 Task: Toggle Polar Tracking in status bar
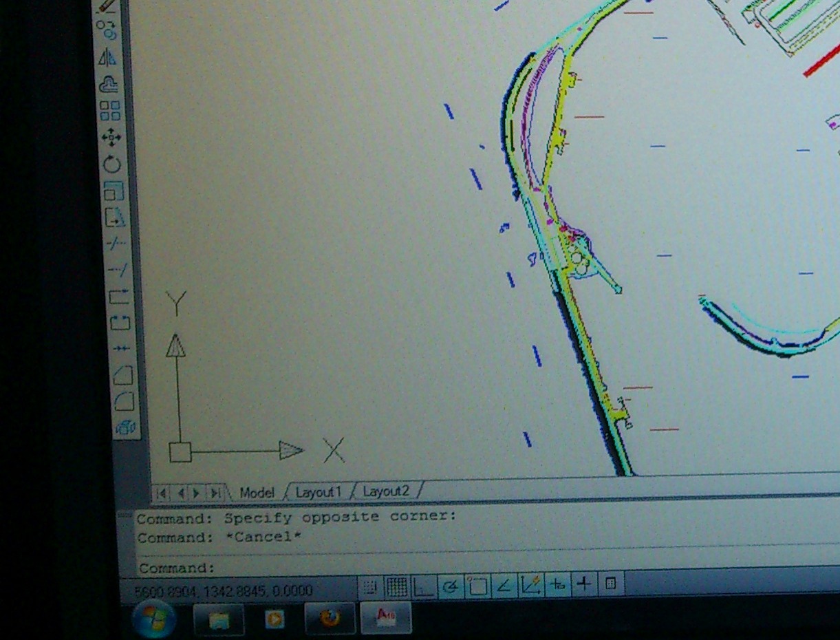(451, 586)
